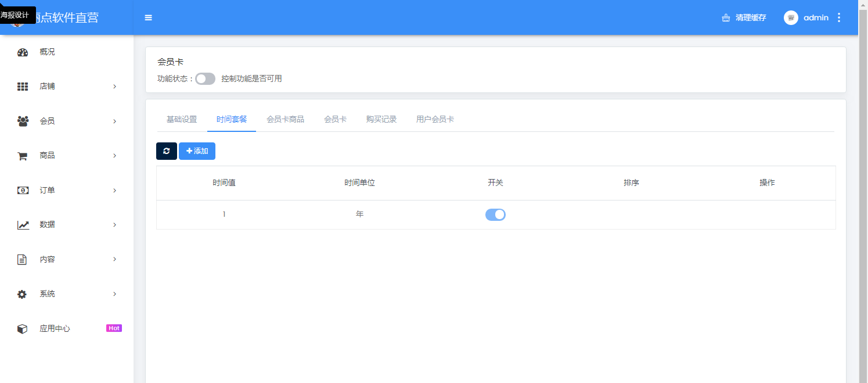868x383 pixels.
Task: Expand the 内容 menu chevron
Action: click(x=114, y=259)
